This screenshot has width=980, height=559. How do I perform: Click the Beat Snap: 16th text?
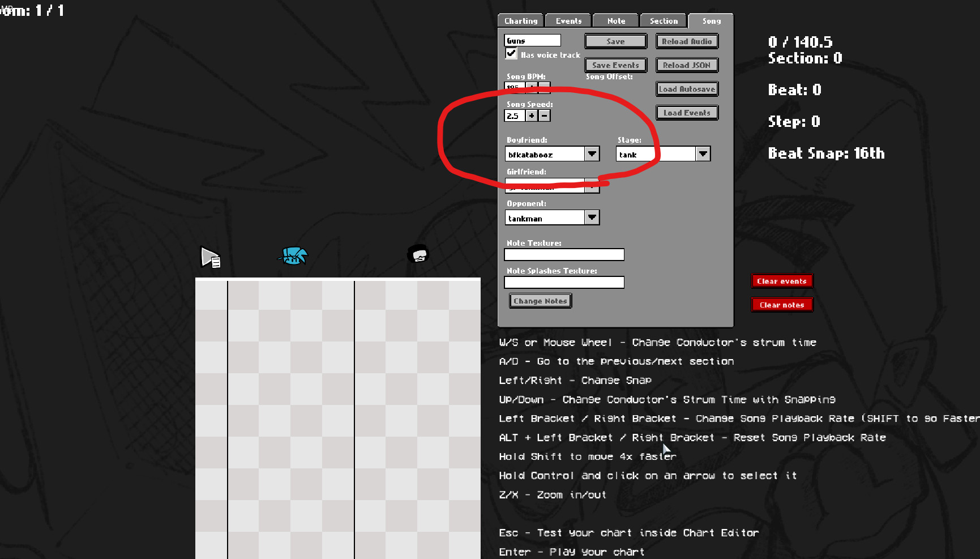point(826,153)
